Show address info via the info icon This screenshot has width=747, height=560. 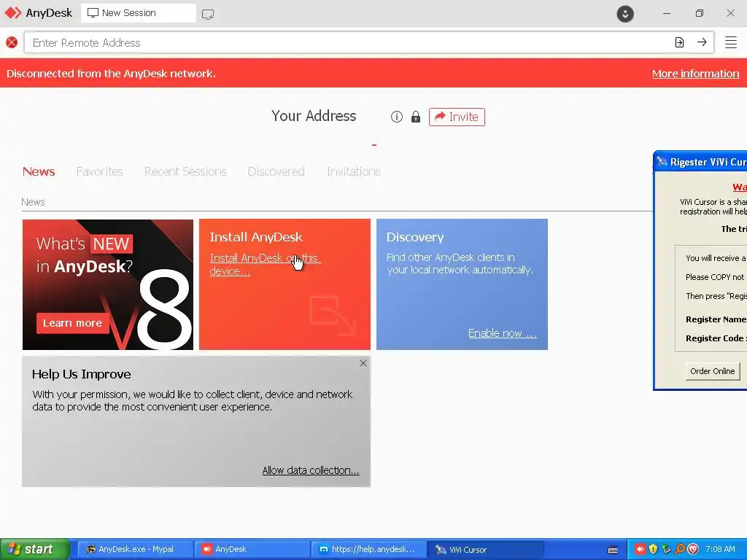[396, 117]
